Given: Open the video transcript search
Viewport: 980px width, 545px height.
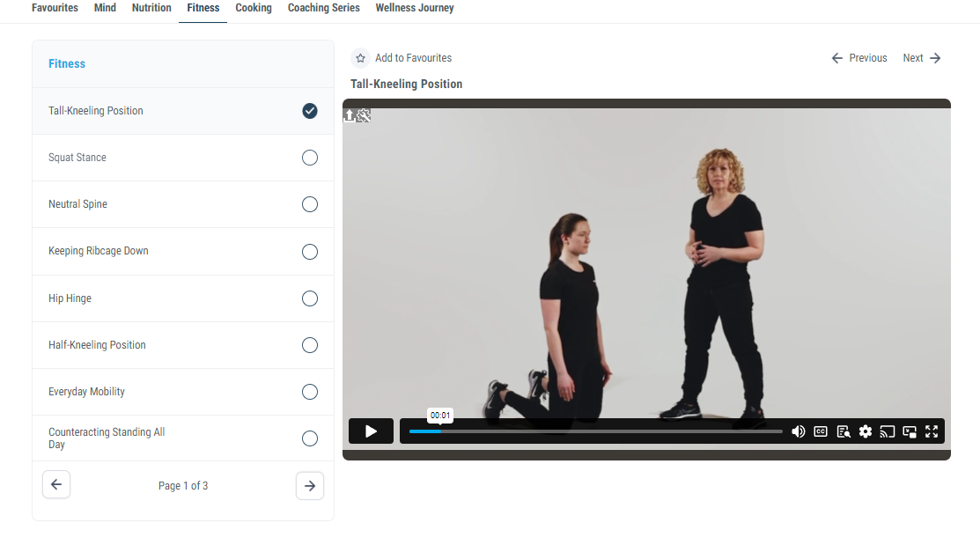Looking at the screenshot, I should click(844, 431).
